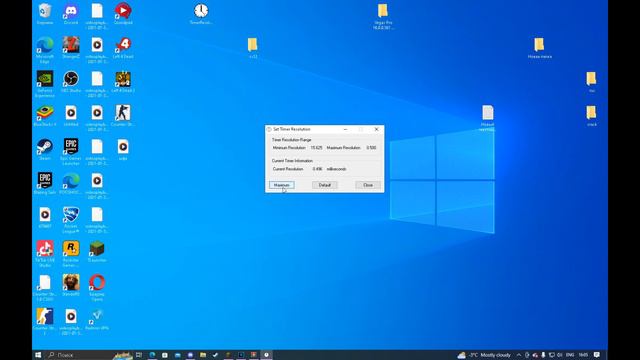Select the Vegas Pro folder on desktop
Image resolution: width=640 pixels, height=360 pixels.
coord(382,16)
